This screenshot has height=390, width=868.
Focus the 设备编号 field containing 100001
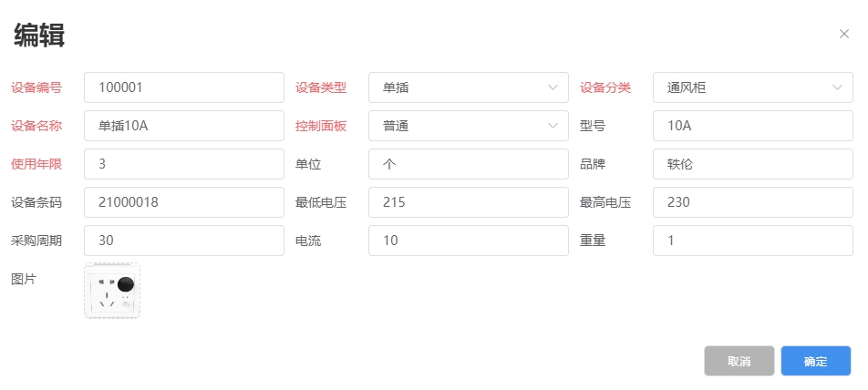(x=183, y=87)
